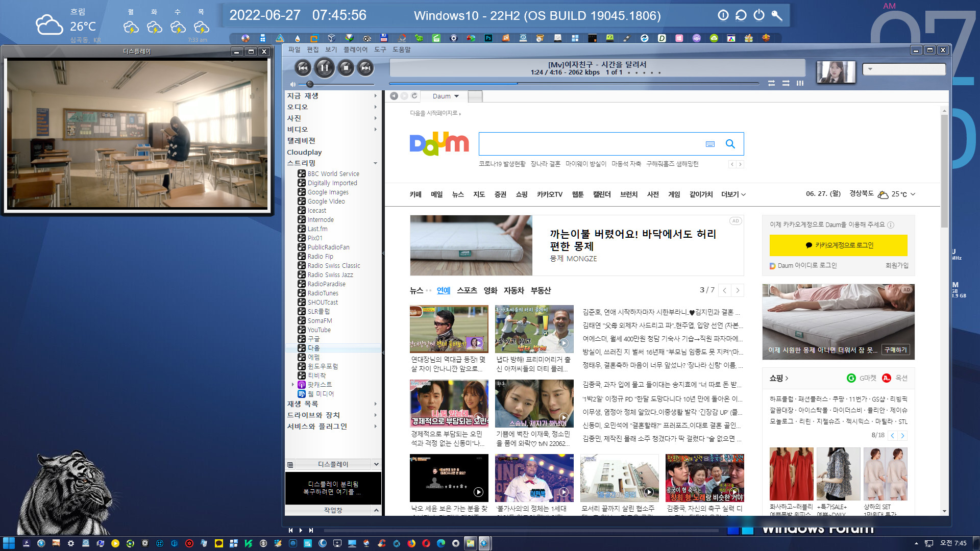
Task: Click the wrench settings icon in top bar
Action: 777,15
